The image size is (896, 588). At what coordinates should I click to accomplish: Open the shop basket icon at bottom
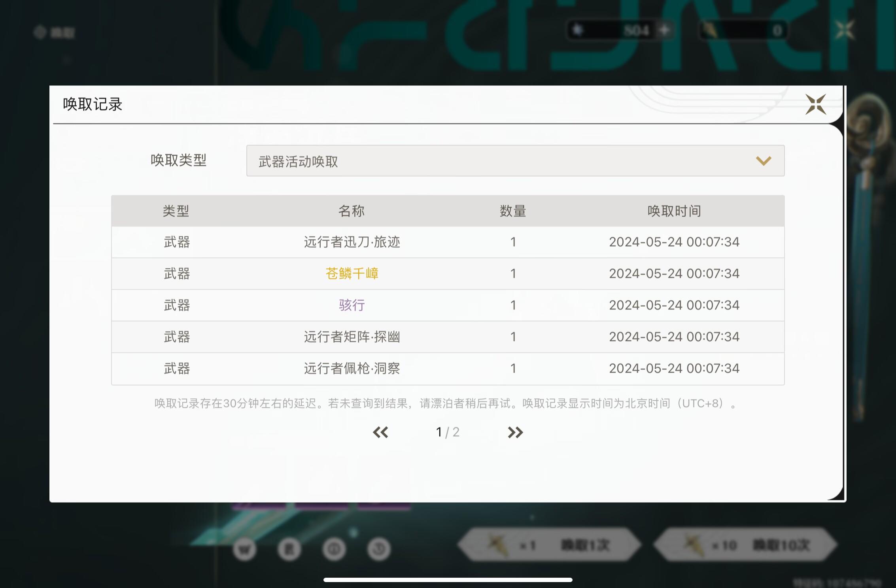click(244, 549)
